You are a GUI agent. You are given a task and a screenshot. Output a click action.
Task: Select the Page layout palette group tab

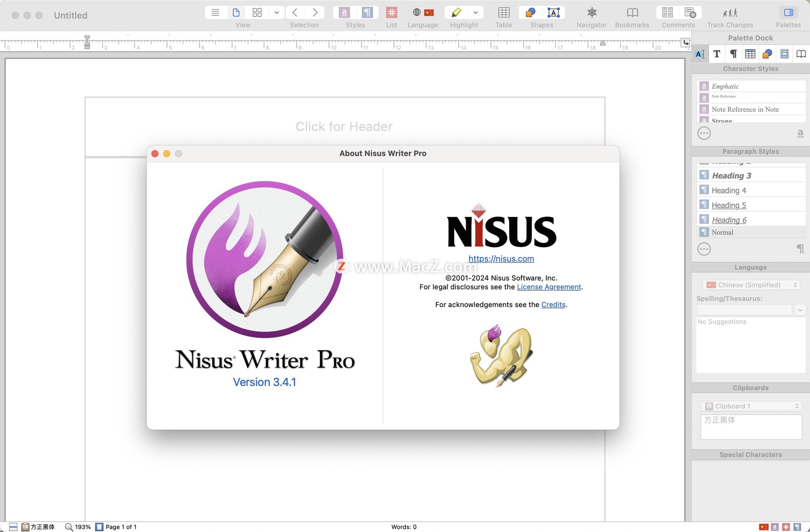click(784, 54)
